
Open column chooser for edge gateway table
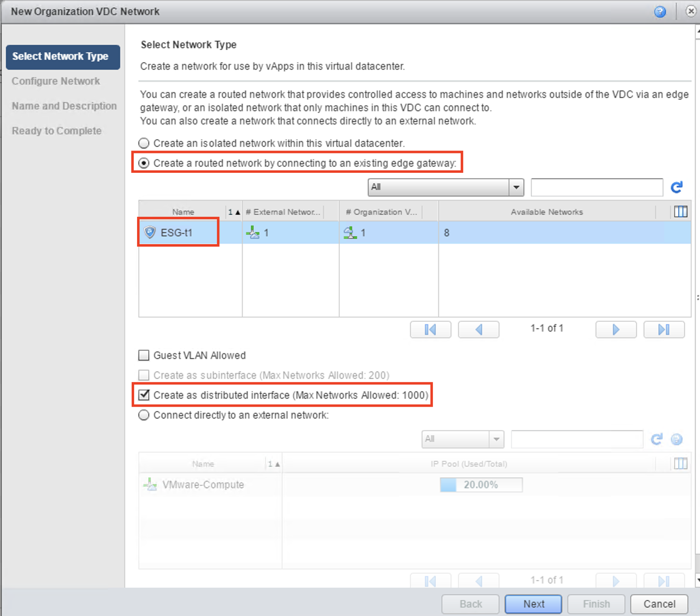click(680, 212)
